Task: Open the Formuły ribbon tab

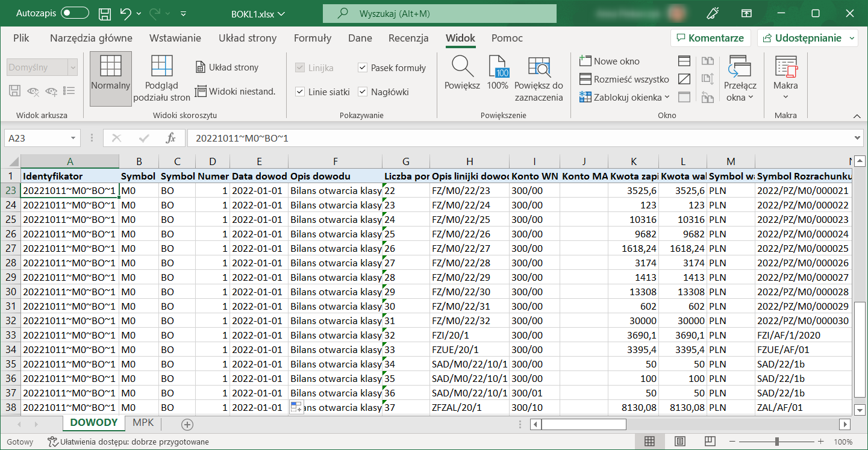Action: [x=312, y=38]
